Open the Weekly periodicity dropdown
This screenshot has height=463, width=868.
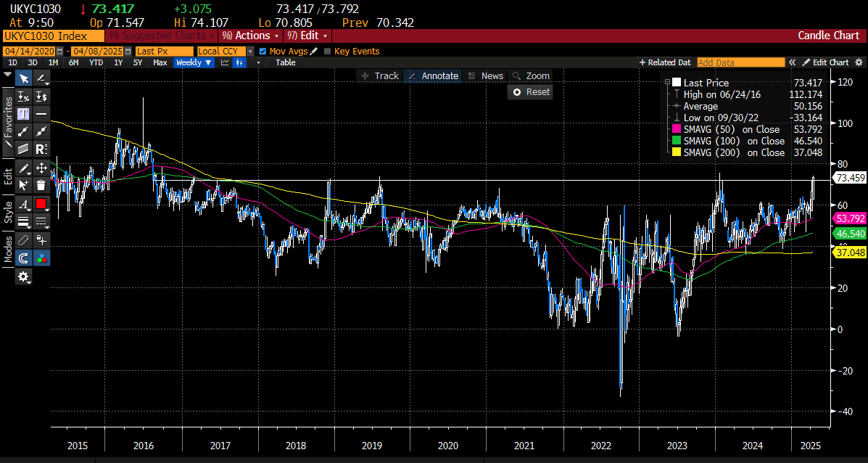pos(194,62)
